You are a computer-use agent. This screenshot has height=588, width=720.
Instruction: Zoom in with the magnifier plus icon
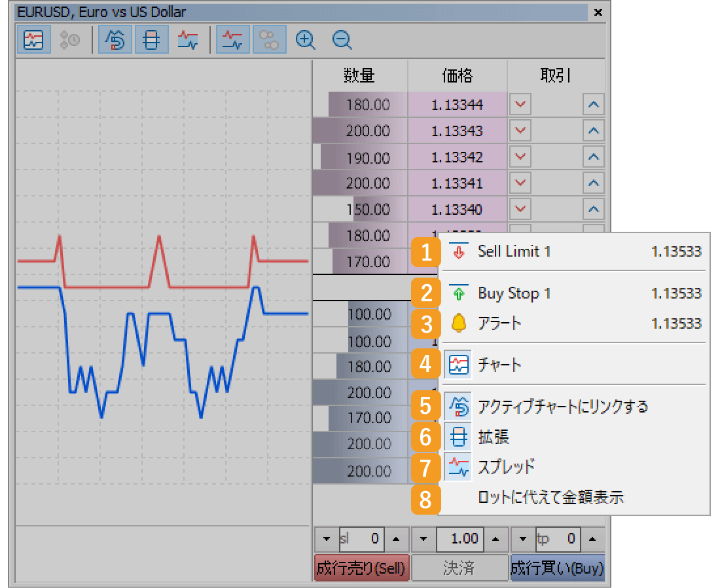click(x=306, y=39)
